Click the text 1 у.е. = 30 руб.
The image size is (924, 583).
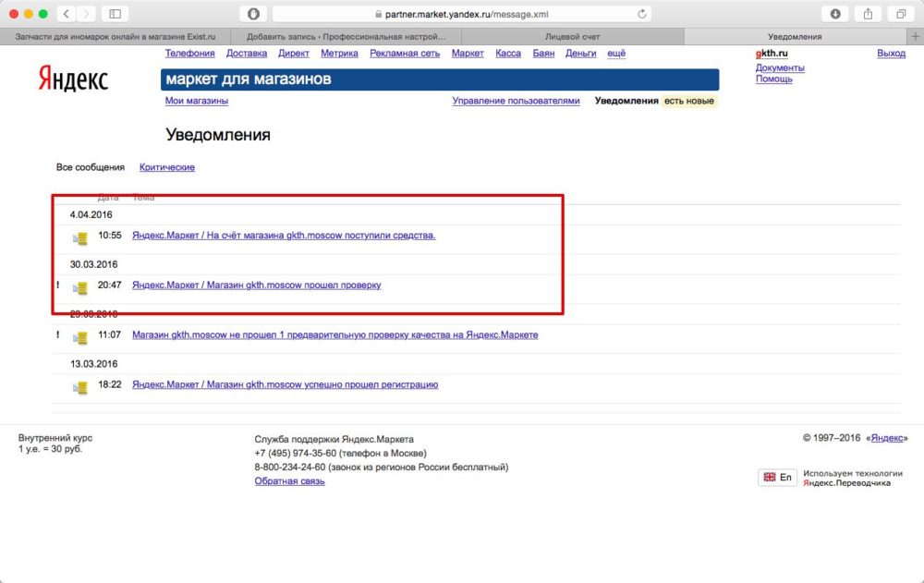(x=50, y=449)
